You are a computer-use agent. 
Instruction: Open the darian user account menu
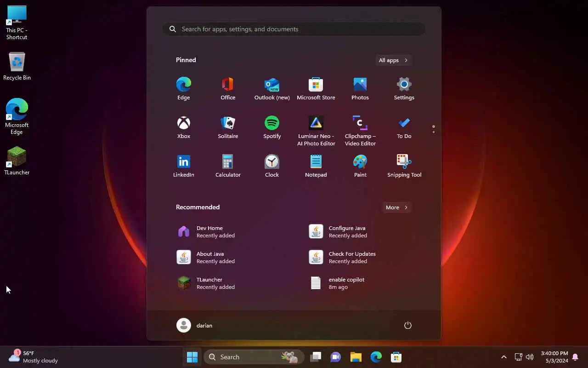[x=194, y=325]
